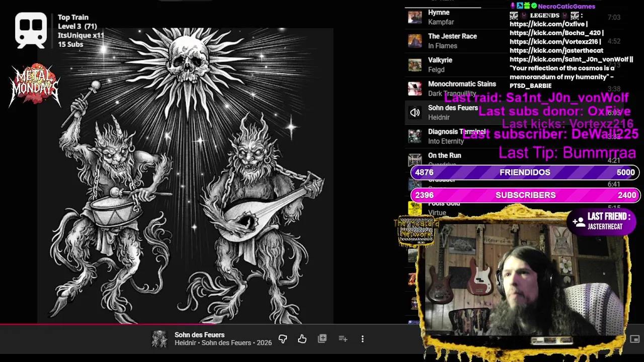Click the Last raid: Sa1nt_J0n_vonWolf text
The height and width of the screenshot is (362, 644).
(x=536, y=98)
